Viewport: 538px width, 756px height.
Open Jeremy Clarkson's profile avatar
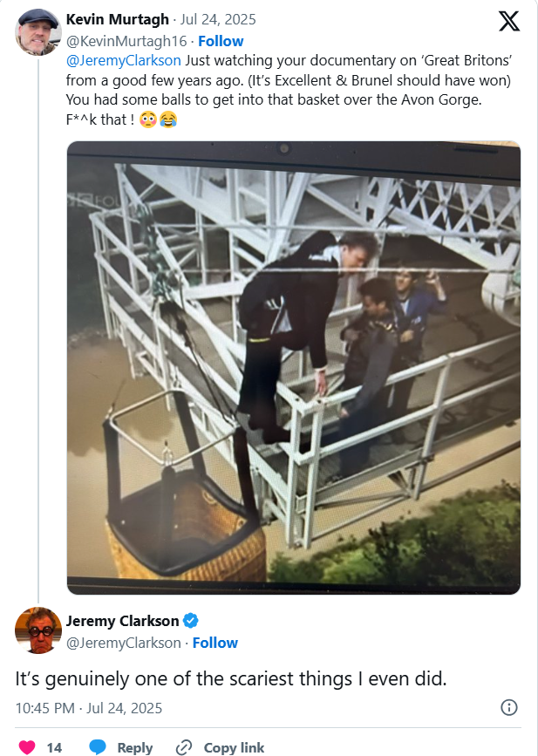pyautogui.click(x=37, y=630)
